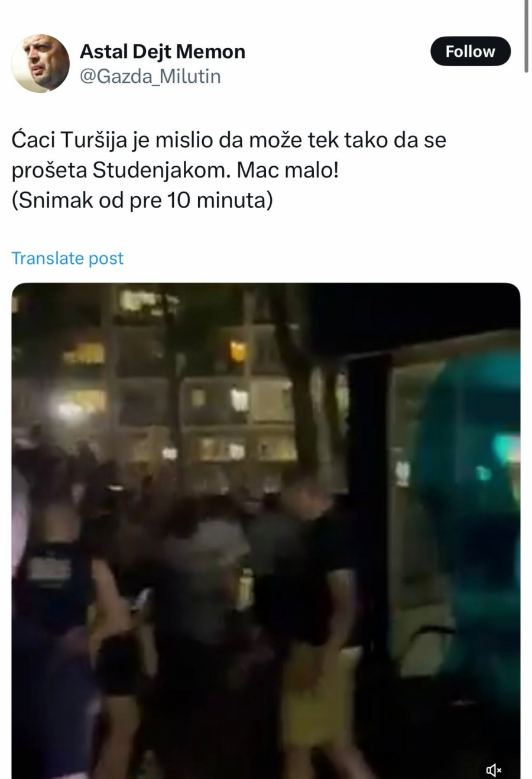Open the Astal Dejt Memon display name

[163, 51]
